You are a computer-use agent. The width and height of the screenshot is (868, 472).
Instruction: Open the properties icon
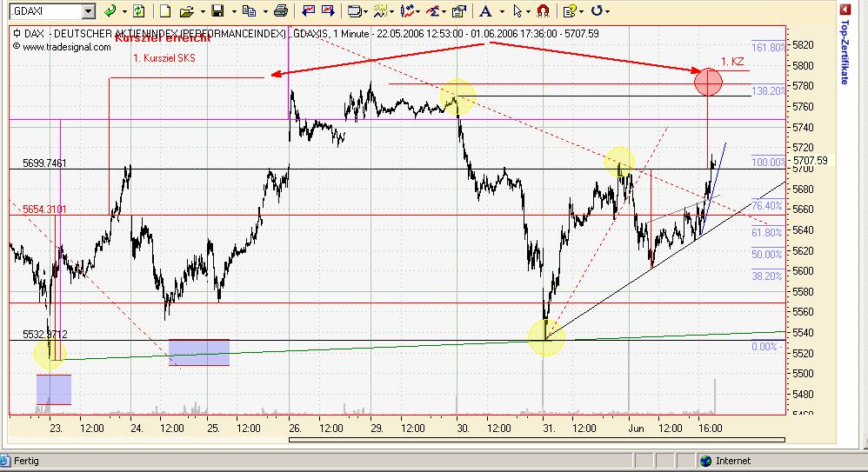click(x=459, y=10)
